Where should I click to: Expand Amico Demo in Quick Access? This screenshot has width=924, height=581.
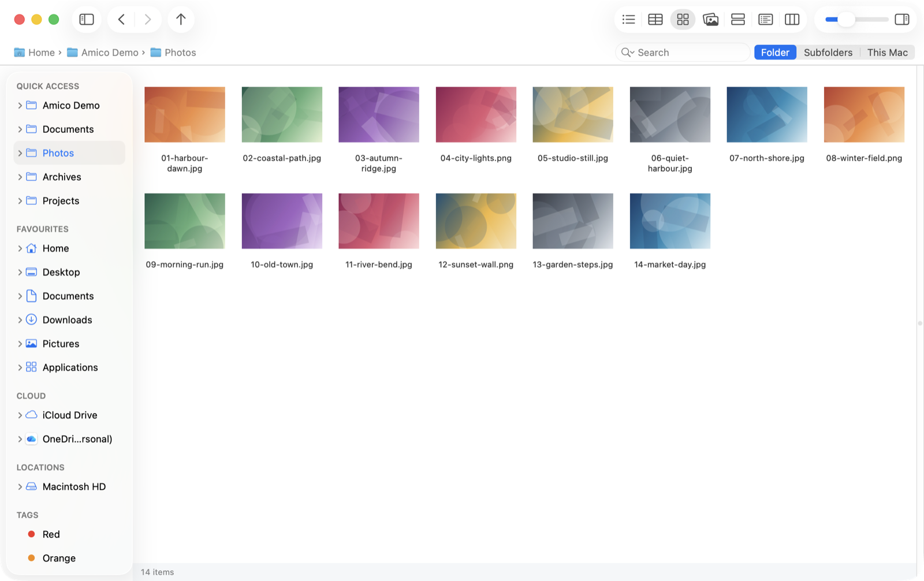coord(20,106)
